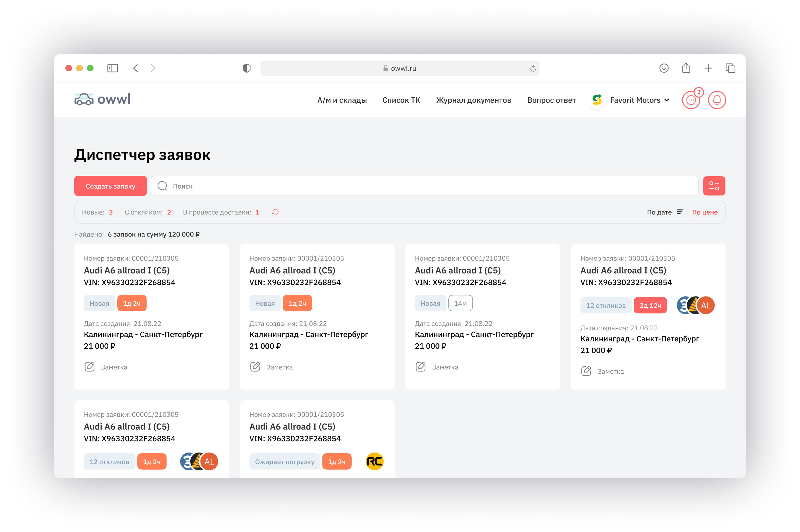Viewport: 800px width, 532px height.
Task: Click the lock icon in the address bar
Action: tap(386, 68)
